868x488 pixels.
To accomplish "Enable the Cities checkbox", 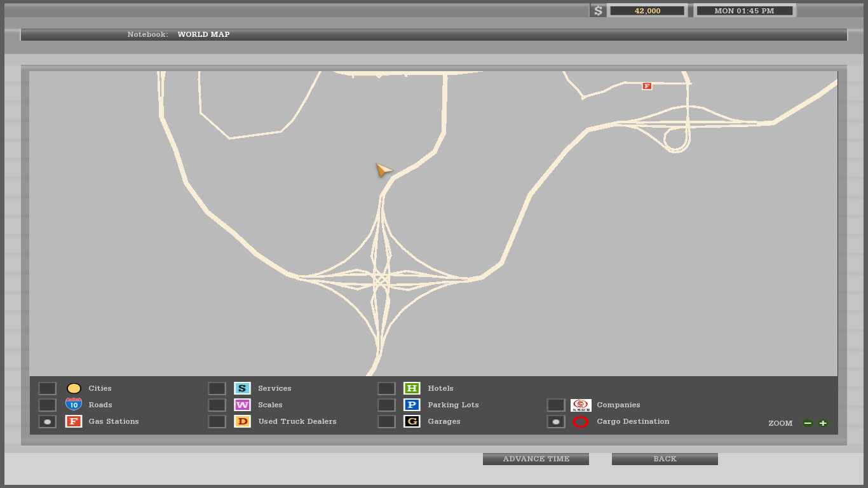I will point(47,388).
